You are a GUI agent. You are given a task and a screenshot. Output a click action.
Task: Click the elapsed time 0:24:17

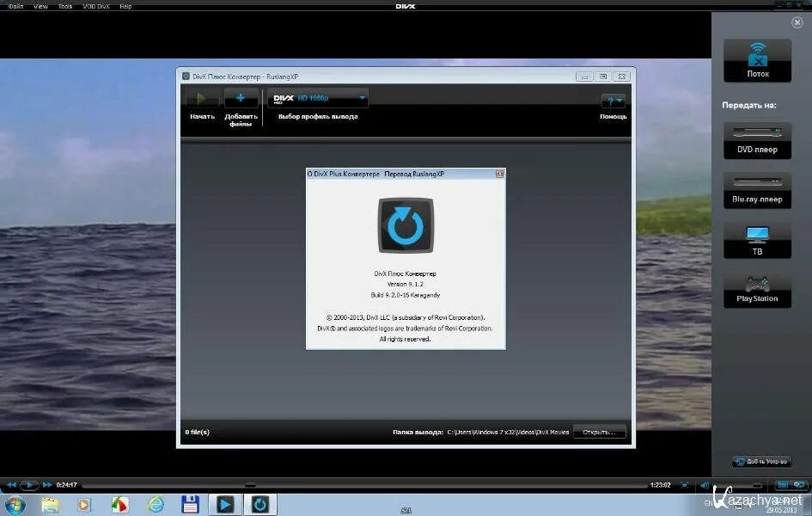[x=66, y=485]
